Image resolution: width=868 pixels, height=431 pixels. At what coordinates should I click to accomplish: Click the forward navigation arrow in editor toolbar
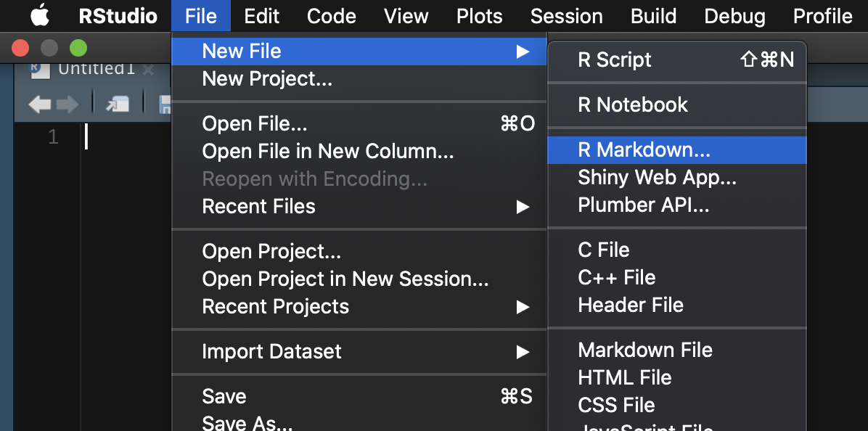[x=67, y=104]
